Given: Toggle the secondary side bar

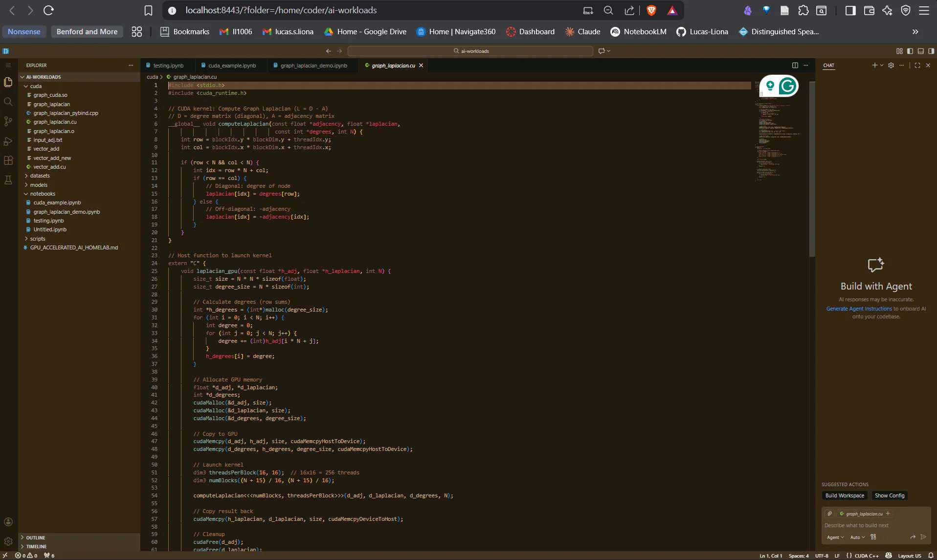Looking at the screenshot, I should click(931, 51).
